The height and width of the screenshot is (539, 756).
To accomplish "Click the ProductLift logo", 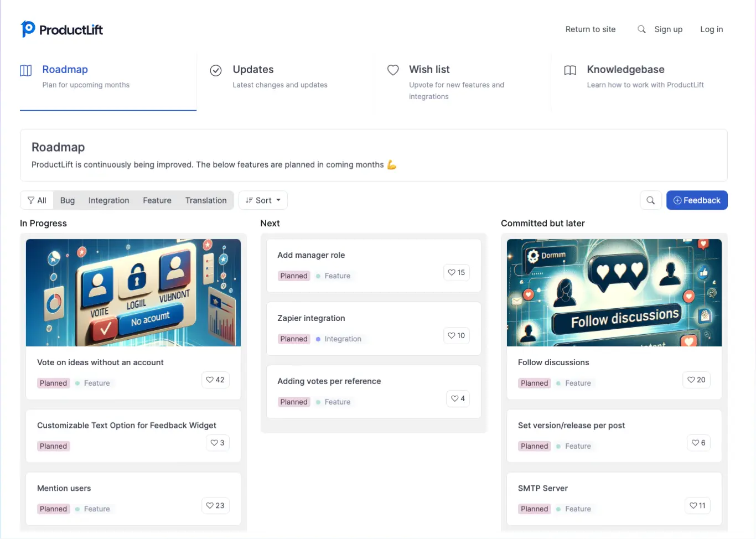I will (62, 29).
